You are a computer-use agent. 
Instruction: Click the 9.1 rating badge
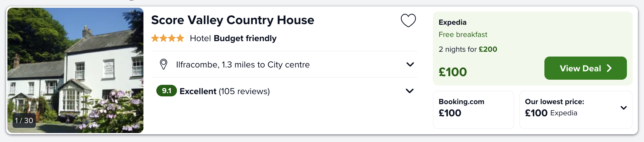coord(166,91)
